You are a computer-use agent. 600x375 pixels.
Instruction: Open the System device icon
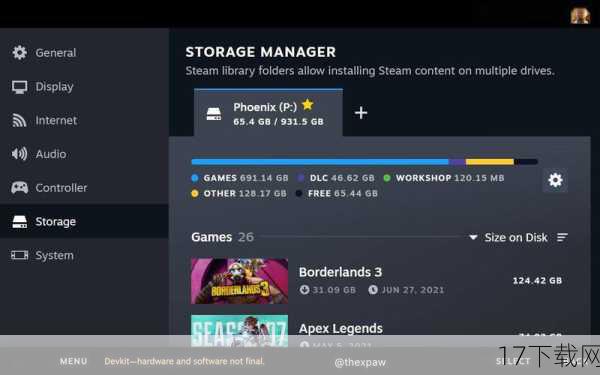click(20, 255)
